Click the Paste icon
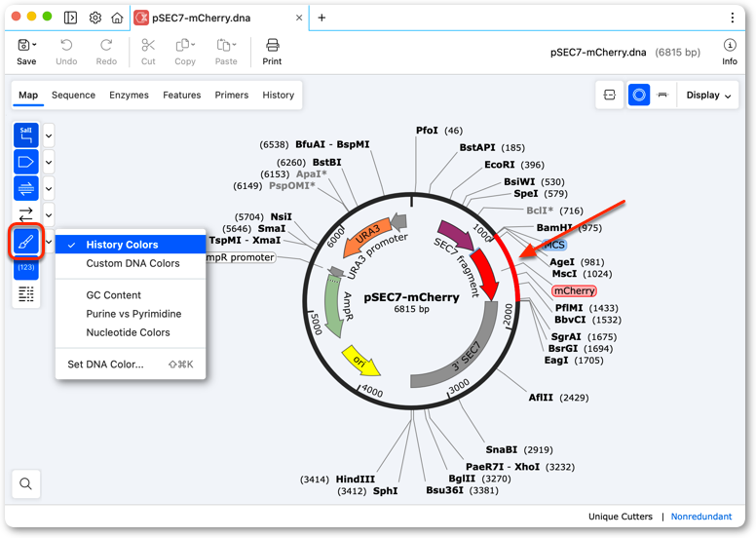The width and height of the screenshot is (756, 538). pos(223,46)
